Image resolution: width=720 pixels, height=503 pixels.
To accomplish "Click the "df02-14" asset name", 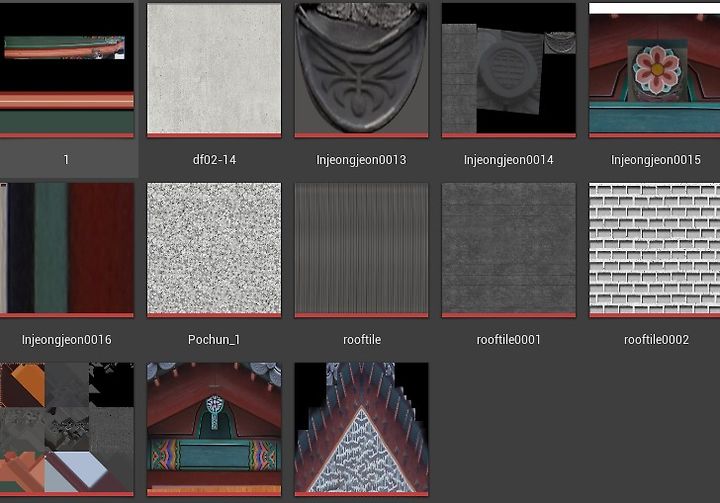I will [x=214, y=160].
